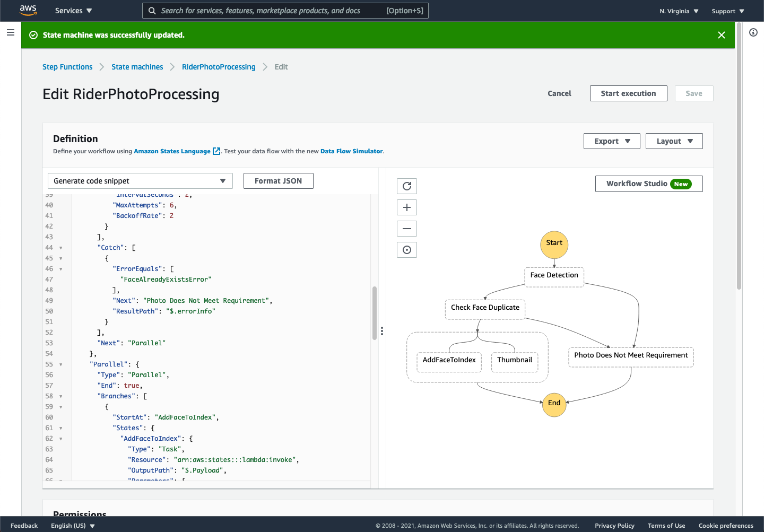Image resolution: width=764 pixels, height=532 pixels.
Task: Open the info panel icon at right edge
Action: click(753, 32)
